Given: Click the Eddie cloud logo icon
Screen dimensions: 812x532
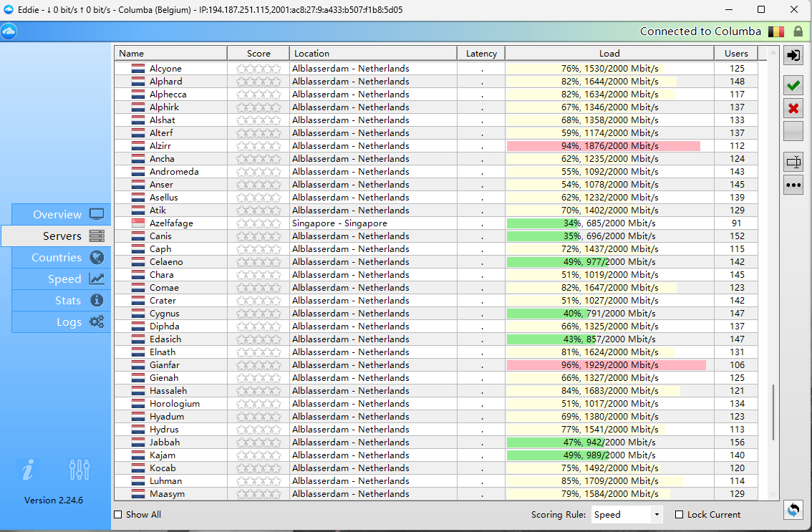Looking at the screenshot, I should 9,32.
